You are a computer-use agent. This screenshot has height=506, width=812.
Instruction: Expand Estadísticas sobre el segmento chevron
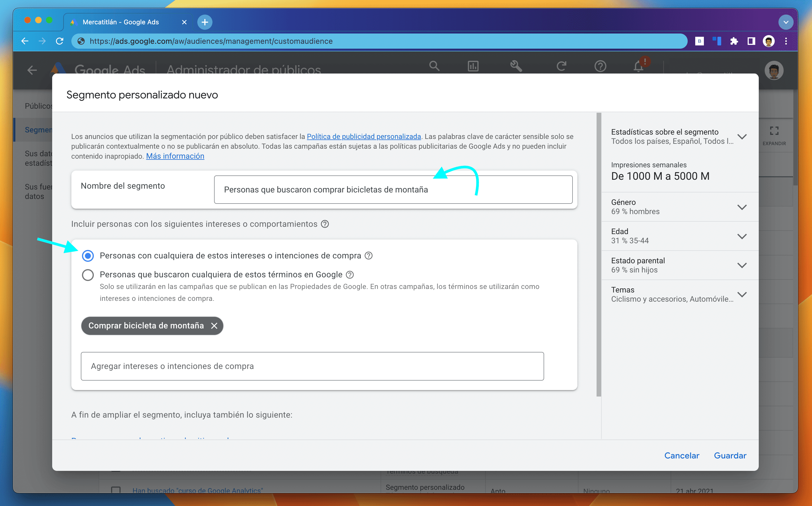click(x=742, y=137)
